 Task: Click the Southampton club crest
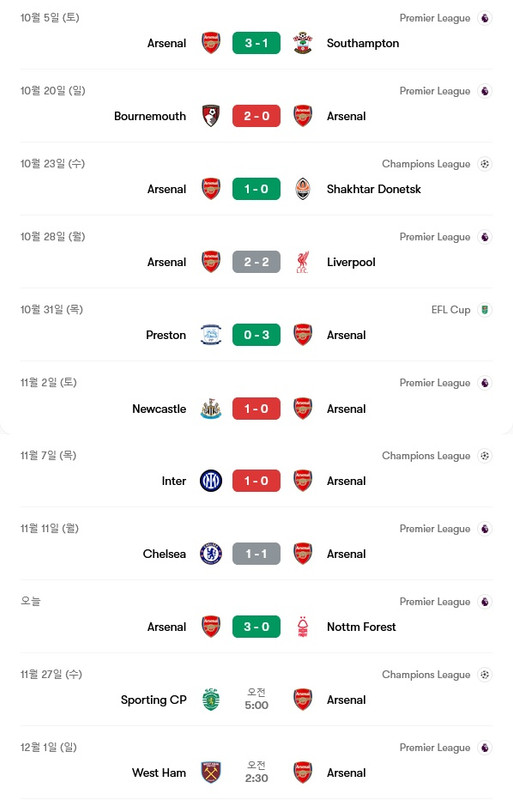click(x=303, y=43)
